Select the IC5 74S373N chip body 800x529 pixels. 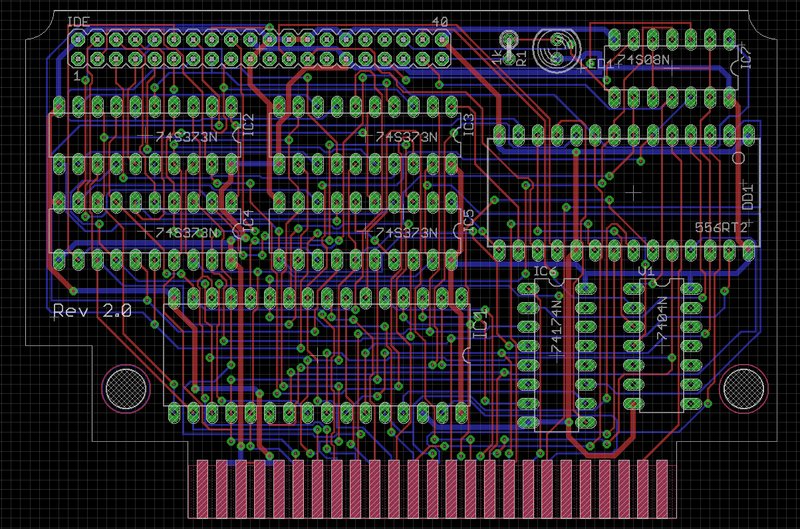point(365,231)
